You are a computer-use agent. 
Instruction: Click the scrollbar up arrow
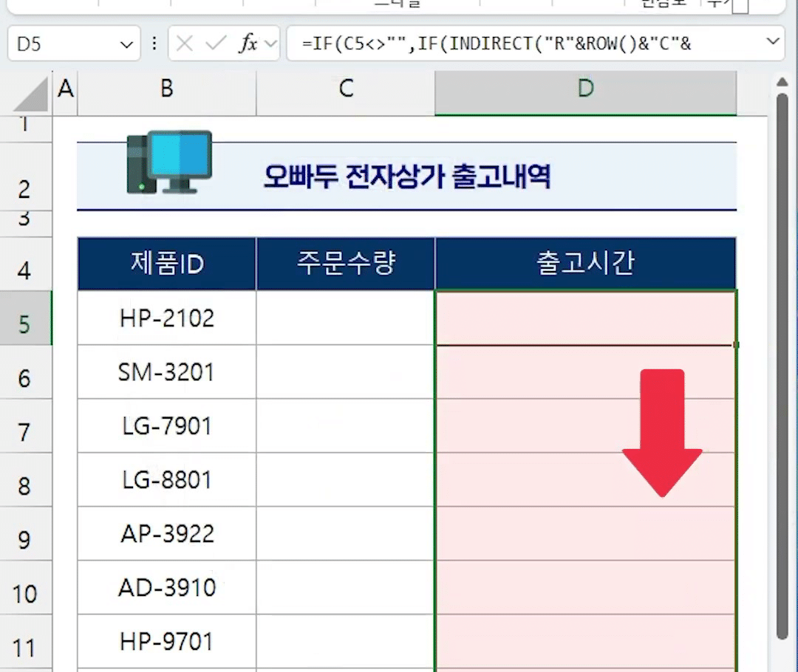click(782, 82)
